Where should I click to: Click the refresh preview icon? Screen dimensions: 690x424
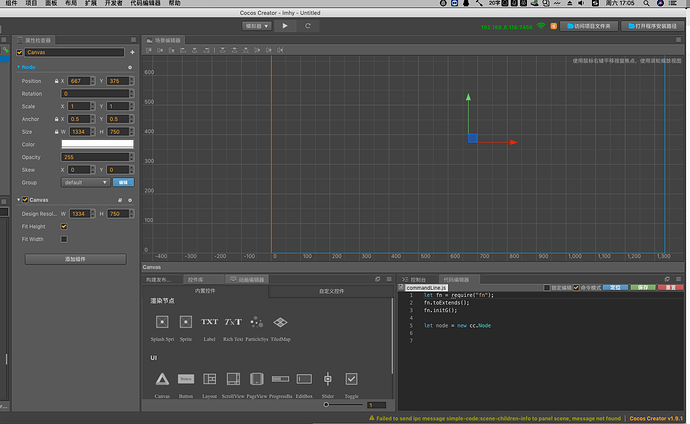click(308, 26)
